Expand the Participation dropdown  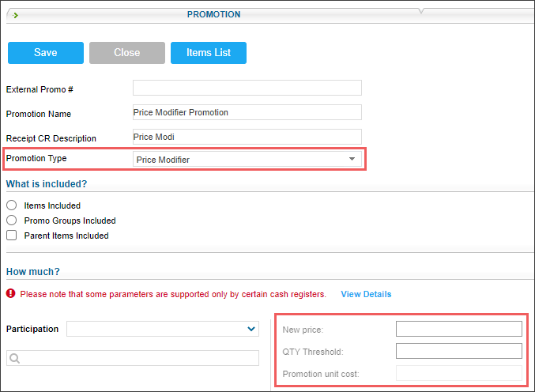click(163, 329)
